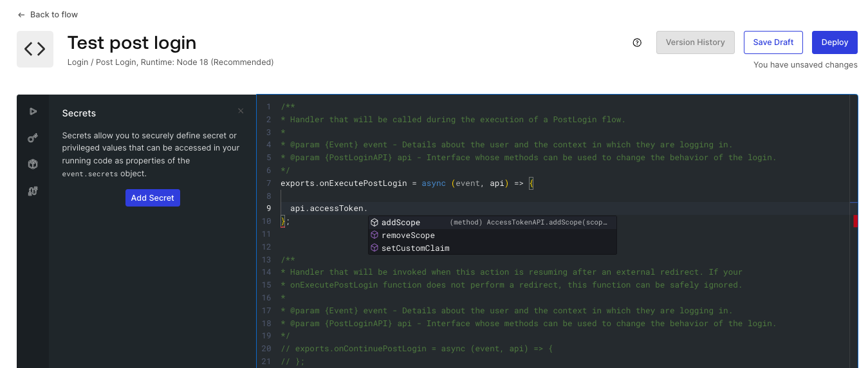The image size is (868, 368).
Task: Open the Secrets key icon in sidebar
Action: pyautogui.click(x=33, y=138)
